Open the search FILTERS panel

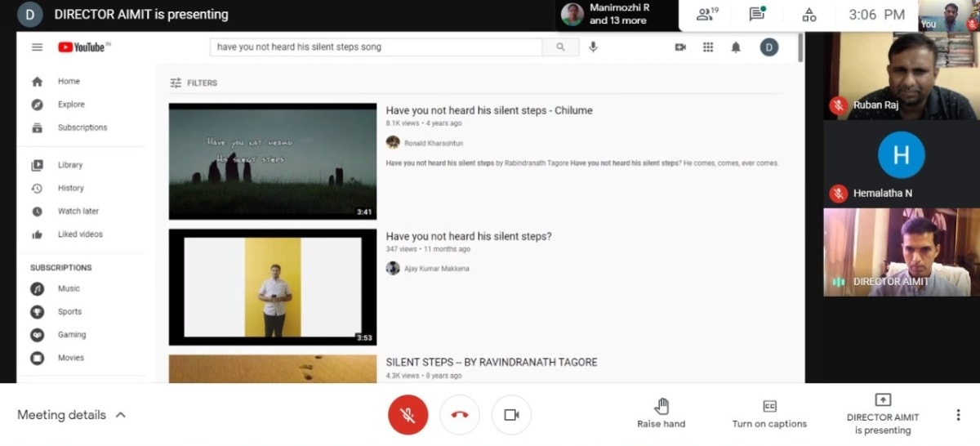(x=194, y=83)
